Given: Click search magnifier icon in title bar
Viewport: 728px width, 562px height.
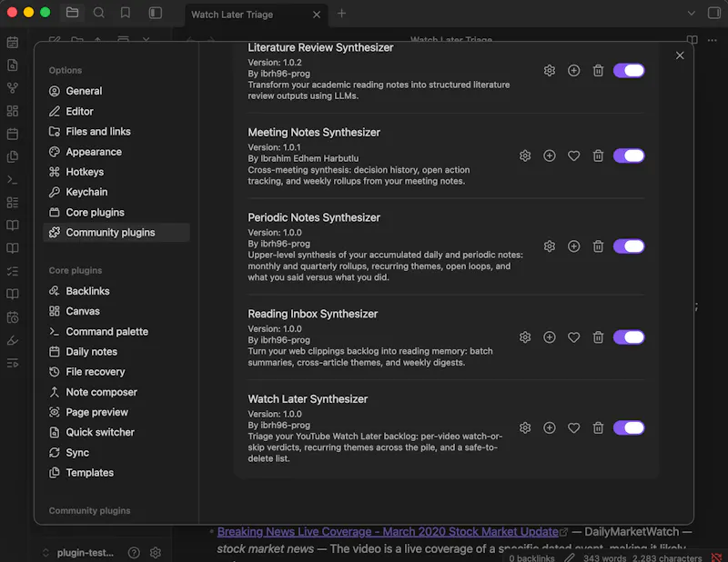Looking at the screenshot, I should coord(99,13).
